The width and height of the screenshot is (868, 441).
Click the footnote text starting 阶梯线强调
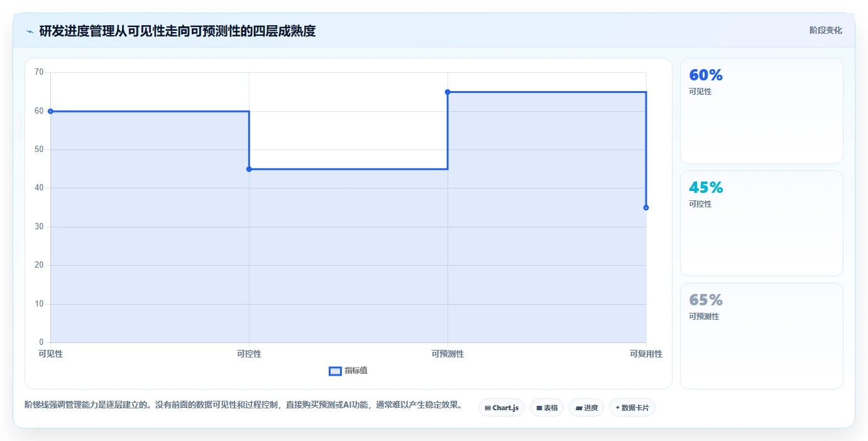pyautogui.click(x=243, y=405)
